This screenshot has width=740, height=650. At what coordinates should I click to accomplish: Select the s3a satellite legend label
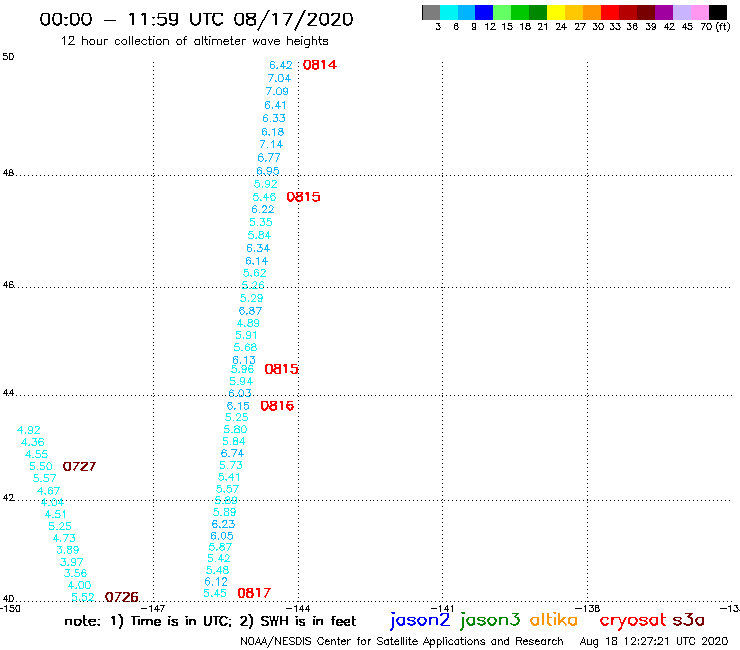point(689,620)
